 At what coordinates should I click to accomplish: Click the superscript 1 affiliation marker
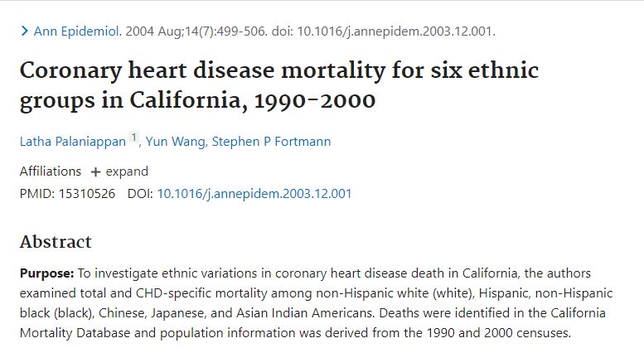point(134,138)
